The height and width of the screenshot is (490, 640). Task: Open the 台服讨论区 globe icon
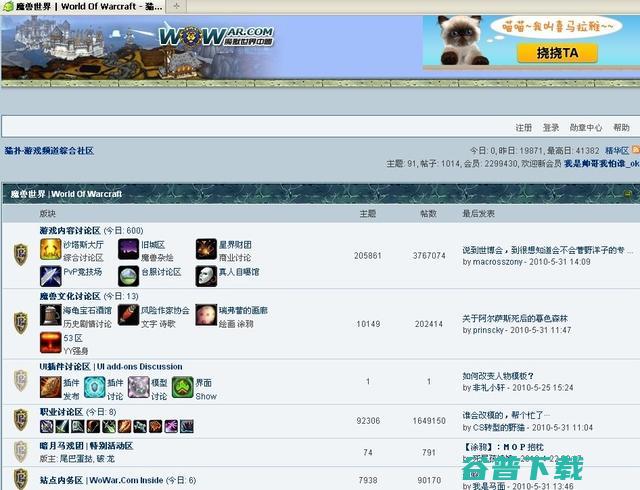[x=129, y=276]
